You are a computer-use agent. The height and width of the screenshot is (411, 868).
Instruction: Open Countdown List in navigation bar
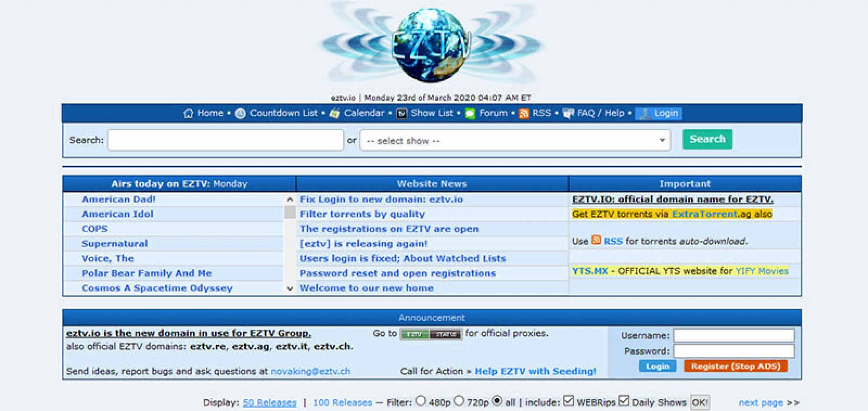click(284, 113)
